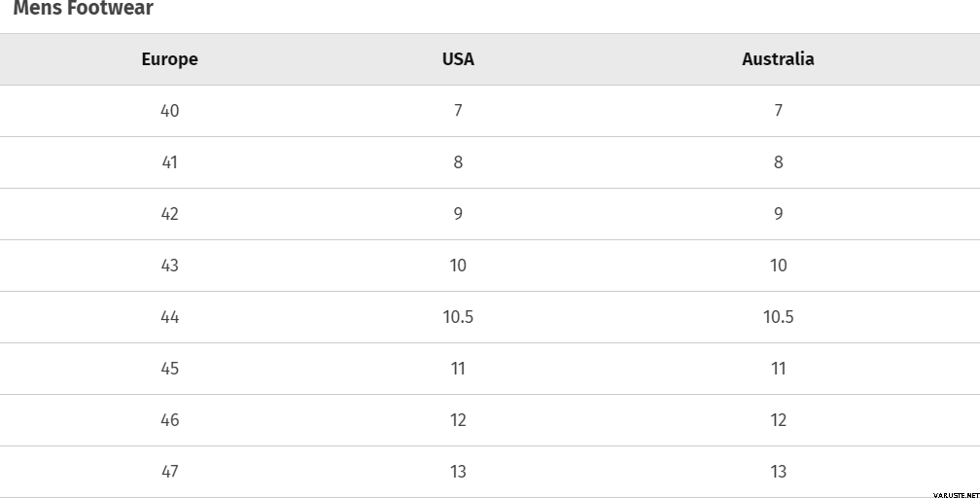Screen dimensions: 980x498
Task: Select Europe size 40 cell
Action: 169,111
